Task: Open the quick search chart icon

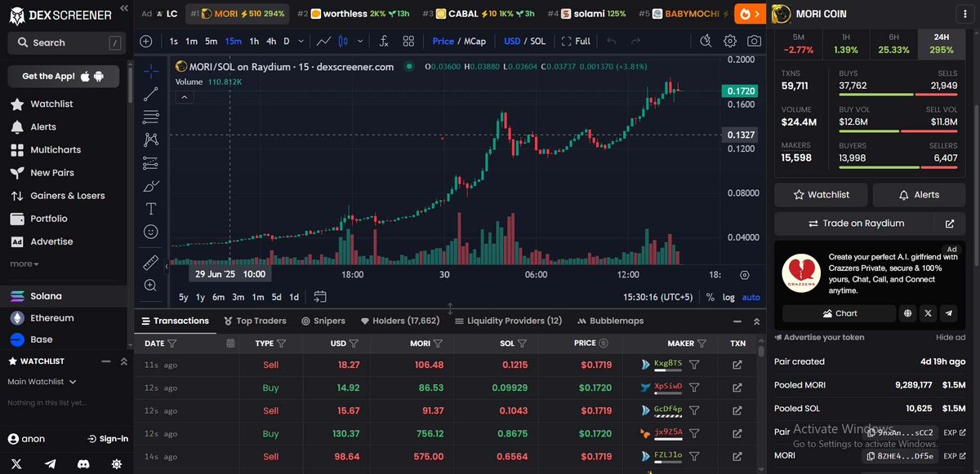Action: (x=706, y=41)
